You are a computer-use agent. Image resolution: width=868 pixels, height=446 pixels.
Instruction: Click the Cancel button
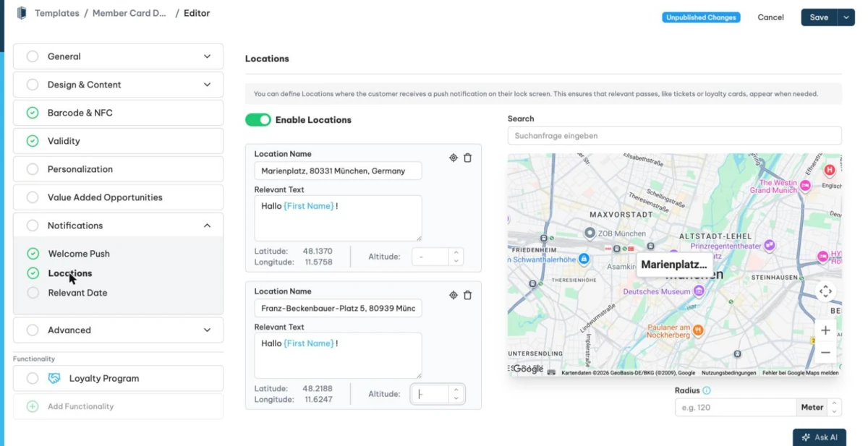(770, 17)
